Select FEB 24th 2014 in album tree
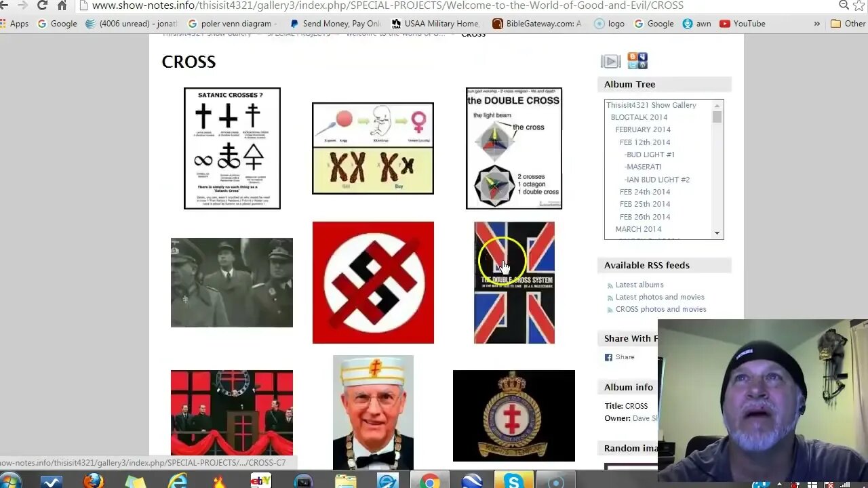 tap(645, 192)
